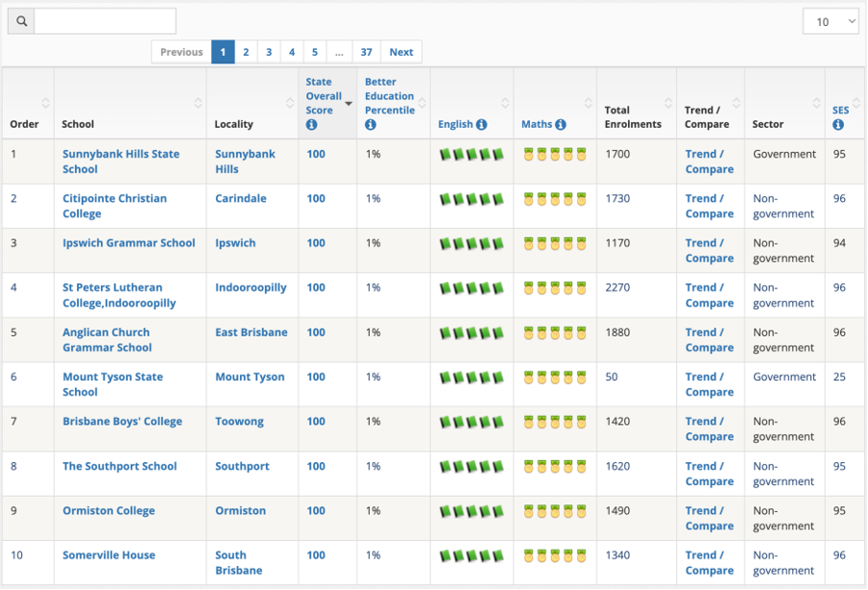Click English book rating for Sunnybank Hills
This screenshot has width=868, height=590.
point(471,155)
